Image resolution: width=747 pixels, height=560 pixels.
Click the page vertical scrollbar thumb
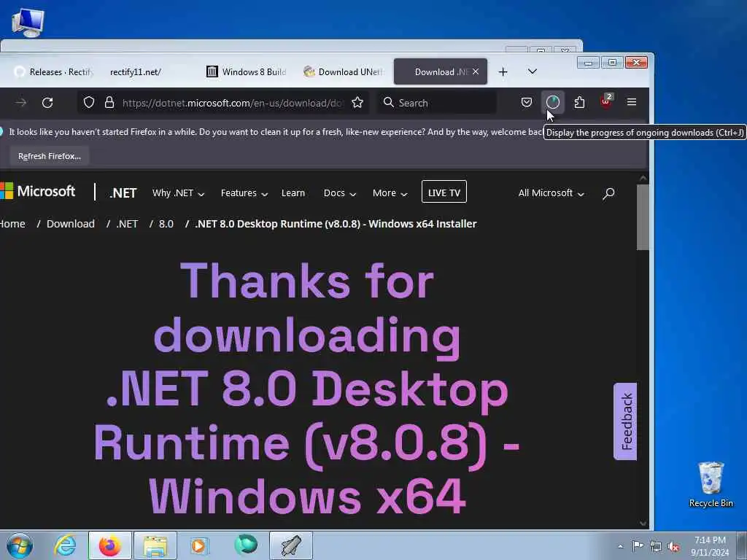(643, 217)
